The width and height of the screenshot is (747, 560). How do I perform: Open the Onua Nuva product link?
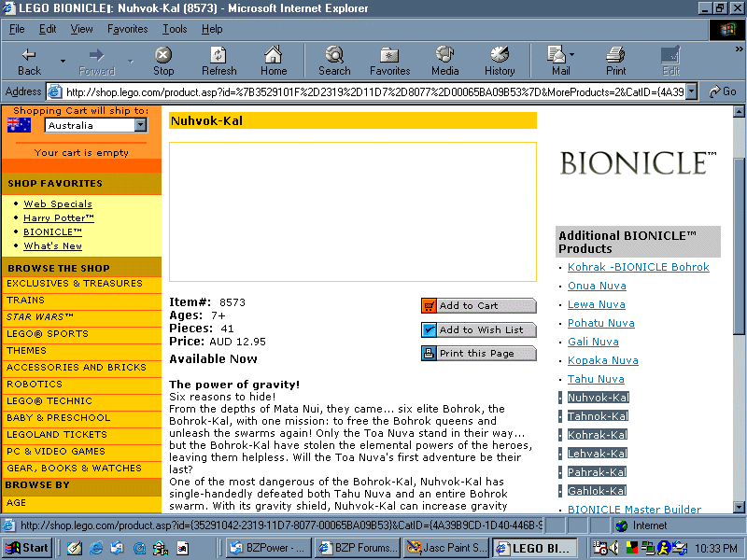[x=597, y=286]
